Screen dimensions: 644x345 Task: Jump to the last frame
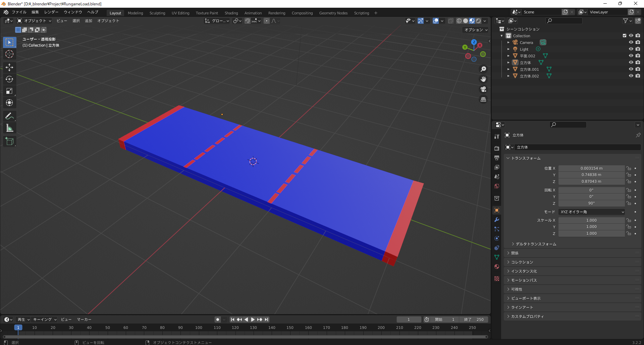click(266, 320)
